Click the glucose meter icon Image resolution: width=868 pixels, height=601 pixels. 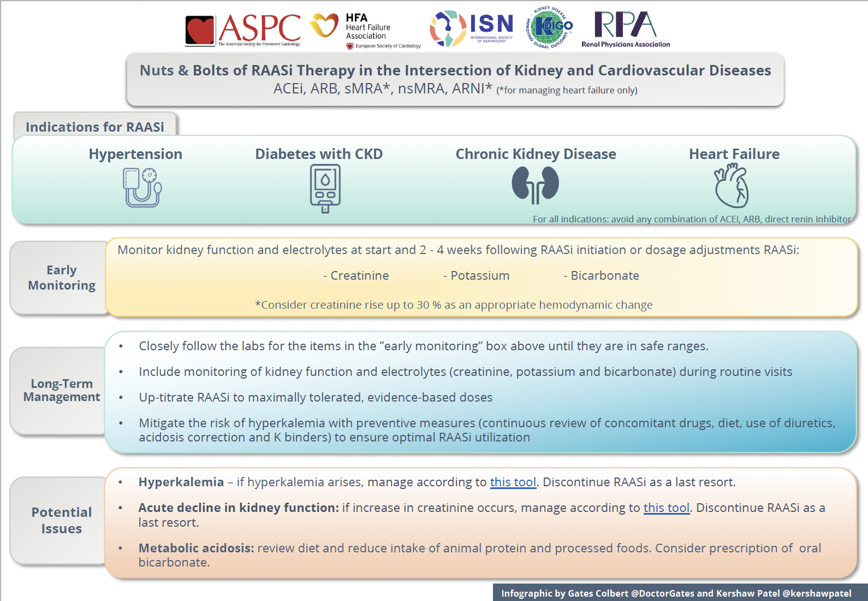(x=325, y=188)
